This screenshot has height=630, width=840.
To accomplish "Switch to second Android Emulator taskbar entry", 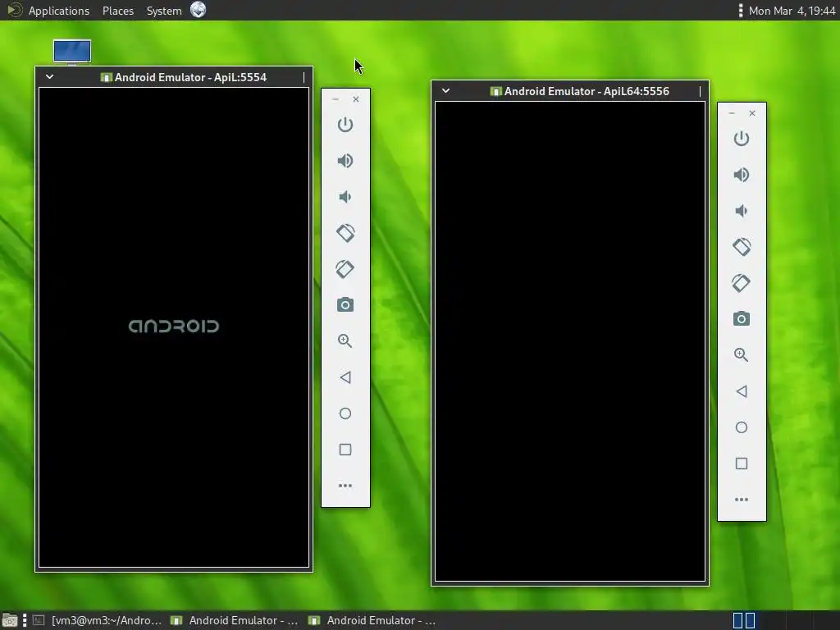I will click(372, 620).
